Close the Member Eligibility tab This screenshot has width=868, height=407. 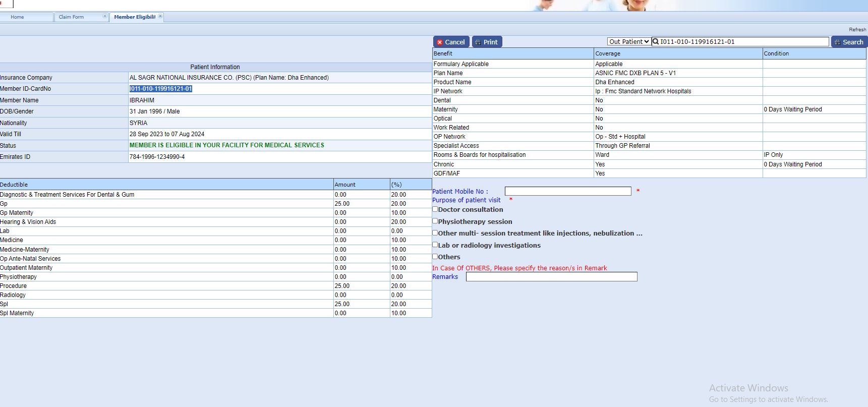[160, 16]
